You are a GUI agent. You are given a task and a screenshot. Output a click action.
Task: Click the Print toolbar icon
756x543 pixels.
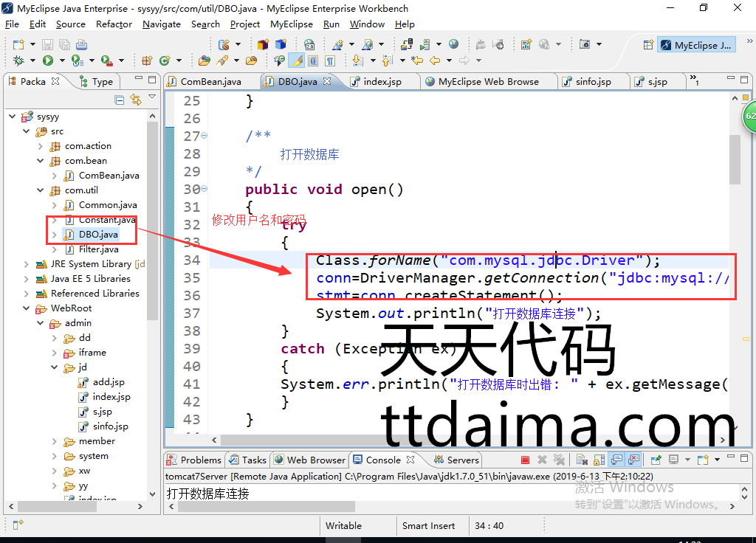tap(81, 44)
